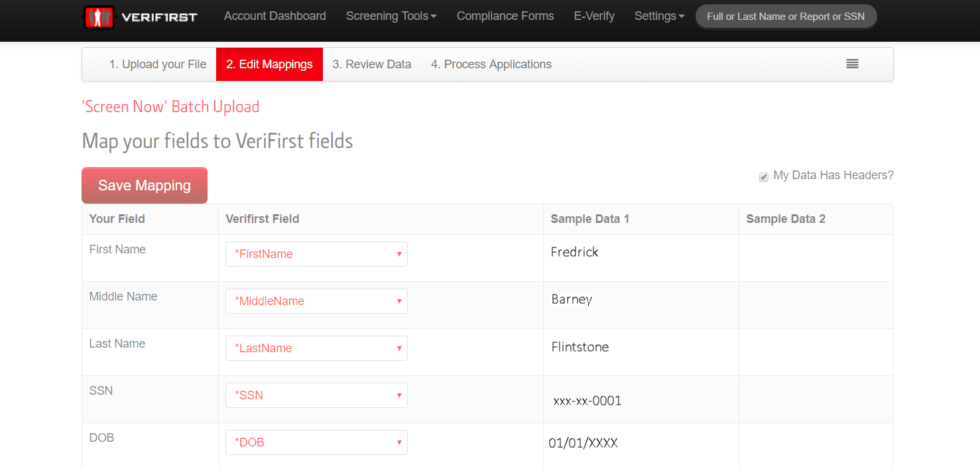Image resolution: width=980 pixels, height=469 pixels.
Task: Click the Compliance Forms menu item
Action: (505, 15)
